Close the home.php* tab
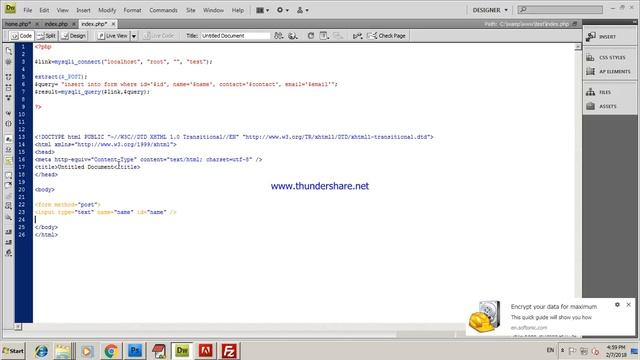This screenshot has width=640, height=360. click(37, 24)
